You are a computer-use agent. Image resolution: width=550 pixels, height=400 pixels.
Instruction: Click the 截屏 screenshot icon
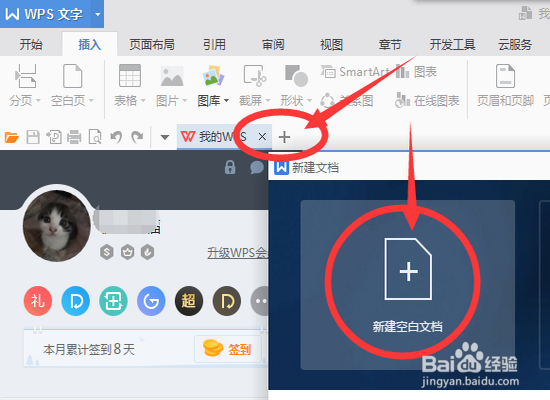tap(255, 75)
